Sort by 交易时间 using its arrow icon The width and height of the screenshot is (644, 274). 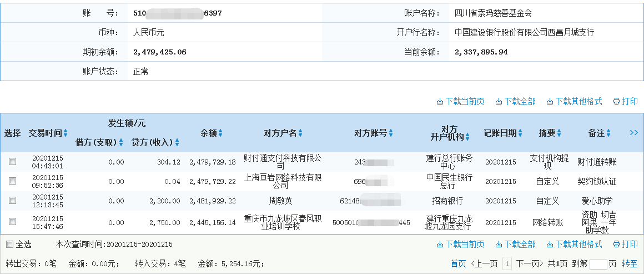click(66, 133)
